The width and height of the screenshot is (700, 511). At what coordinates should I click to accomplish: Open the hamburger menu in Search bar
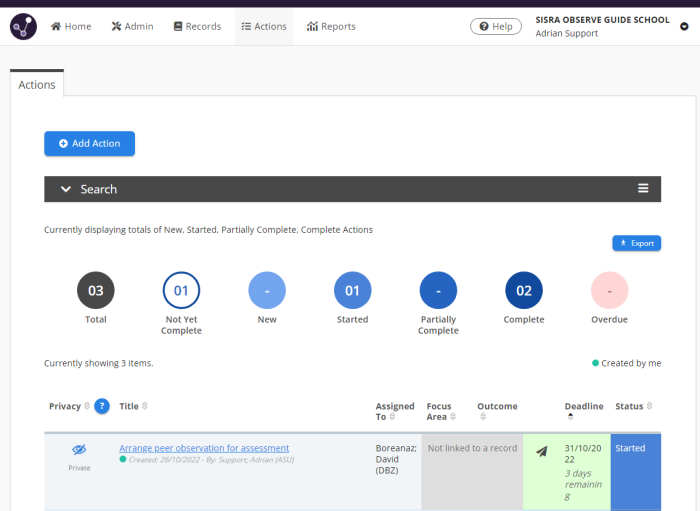point(644,189)
